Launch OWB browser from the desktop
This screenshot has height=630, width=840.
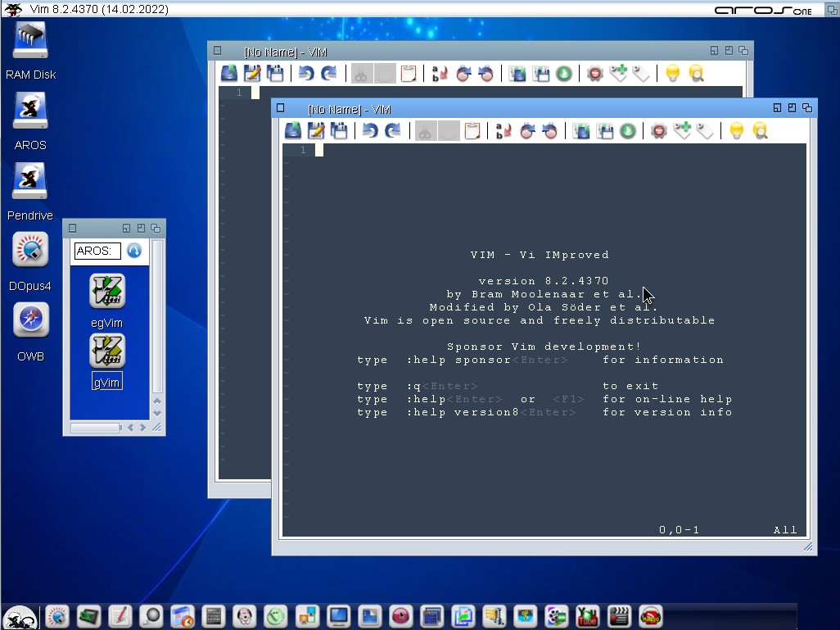point(30,321)
